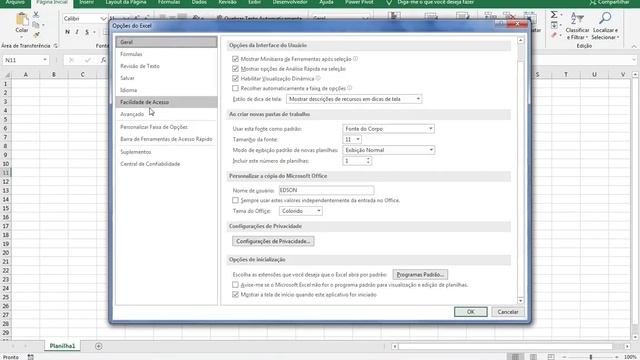Image resolution: width=640 pixels, height=360 pixels.
Task: Switch to Page Layout view in status bar
Action: tap(533, 357)
